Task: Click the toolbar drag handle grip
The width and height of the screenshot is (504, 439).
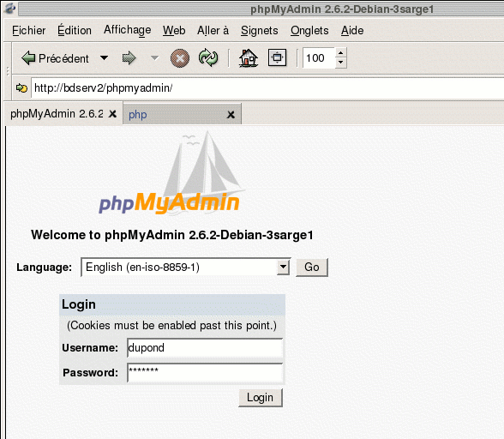Action: [8, 71]
